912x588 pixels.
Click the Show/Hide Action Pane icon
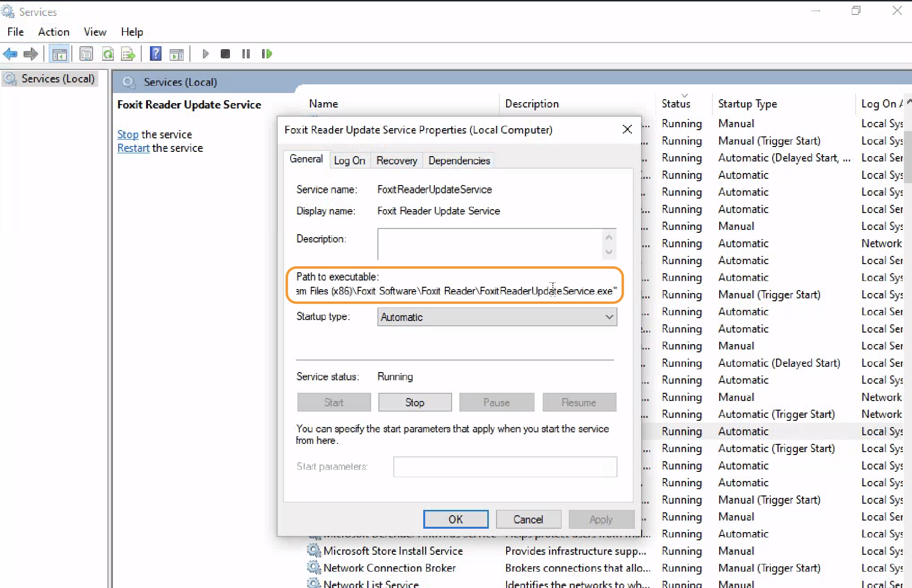177,54
